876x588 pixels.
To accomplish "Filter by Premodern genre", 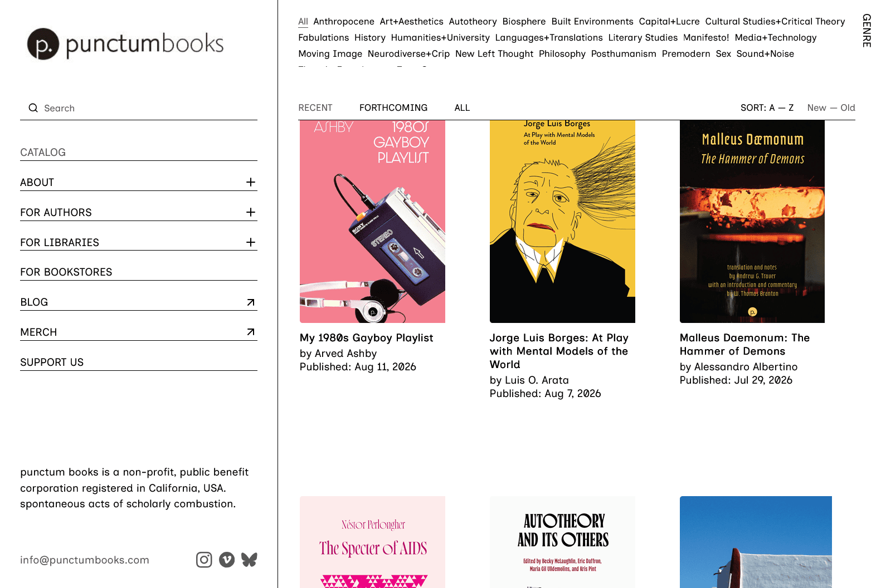I will click(x=686, y=54).
